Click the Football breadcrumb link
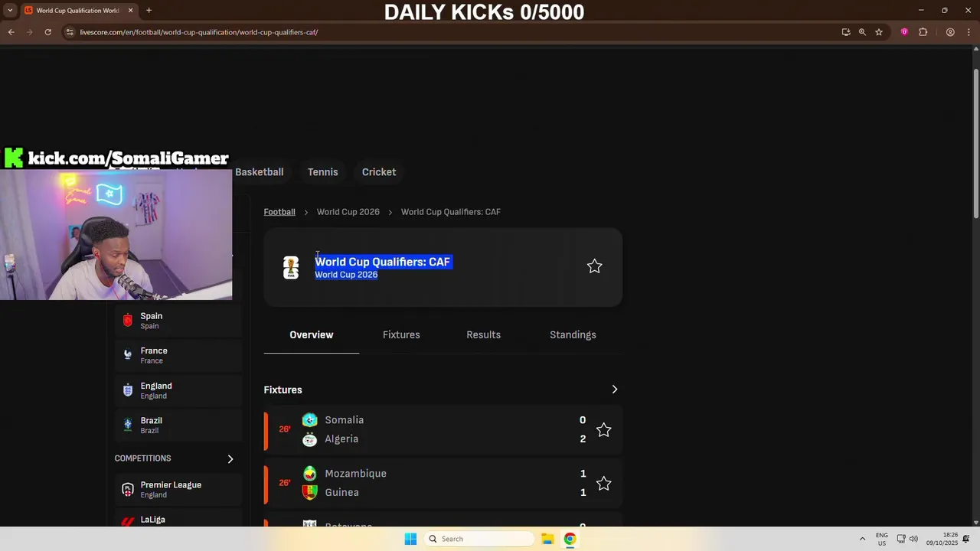Image resolution: width=980 pixels, height=551 pixels. tap(279, 212)
